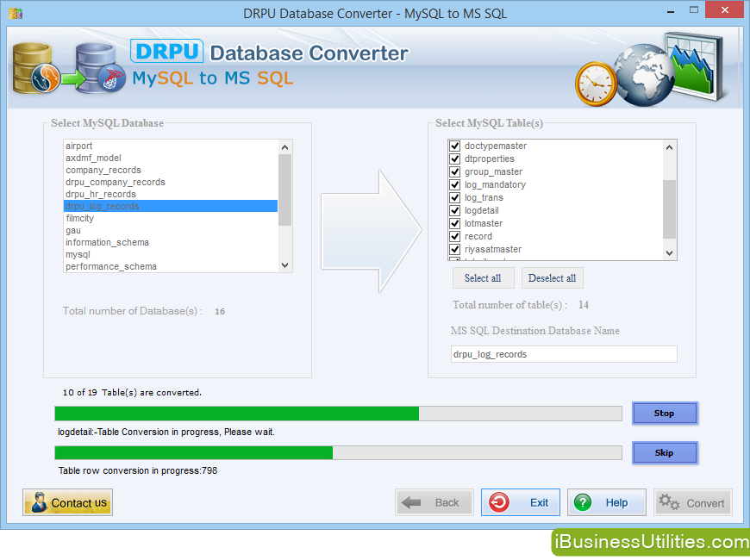The image size is (750, 560).
Task: Click the total tables count 14
Action: tap(584, 305)
